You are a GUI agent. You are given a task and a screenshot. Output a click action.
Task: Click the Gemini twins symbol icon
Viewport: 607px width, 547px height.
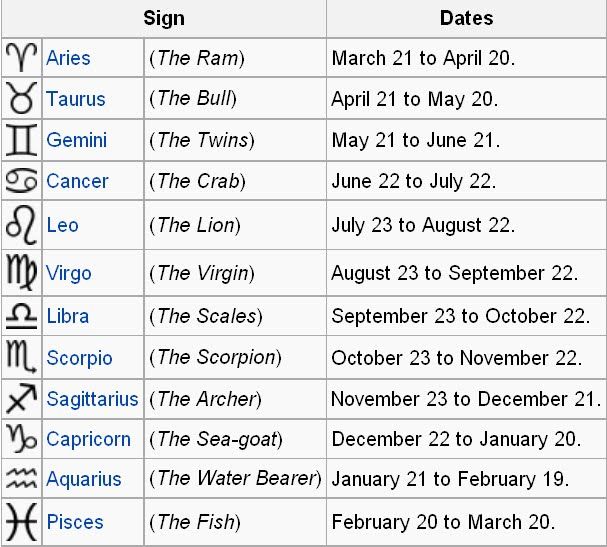pyautogui.click(x=22, y=140)
